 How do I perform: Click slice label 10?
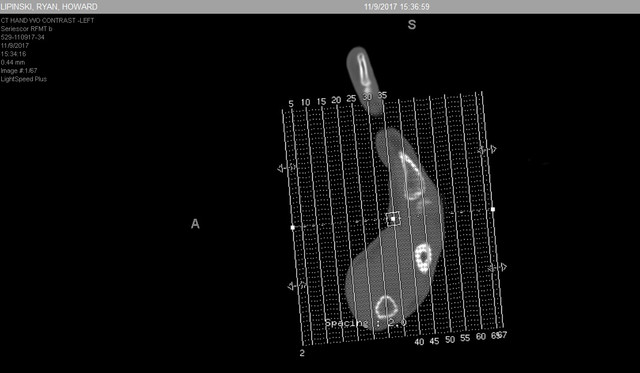pyautogui.click(x=306, y=102)
